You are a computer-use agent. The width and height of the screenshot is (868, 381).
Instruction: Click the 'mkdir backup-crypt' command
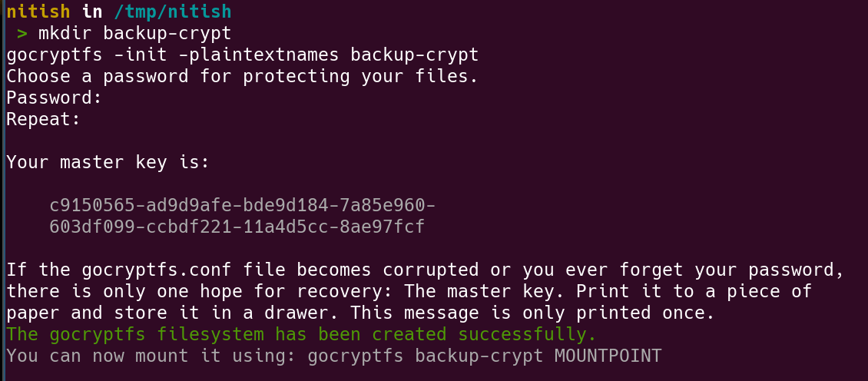pyautogui.click(x=134, y=34)
